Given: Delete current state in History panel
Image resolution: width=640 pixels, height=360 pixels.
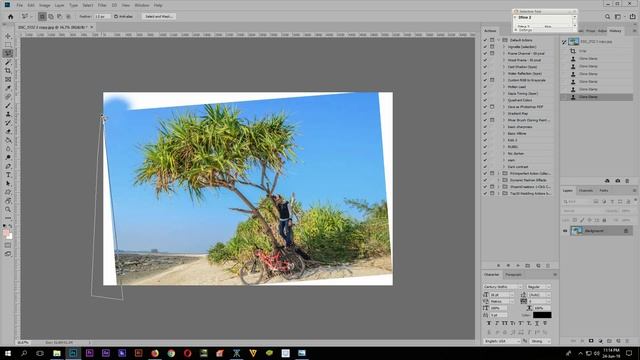Looking at the screenshot, I should click(627, 181).
